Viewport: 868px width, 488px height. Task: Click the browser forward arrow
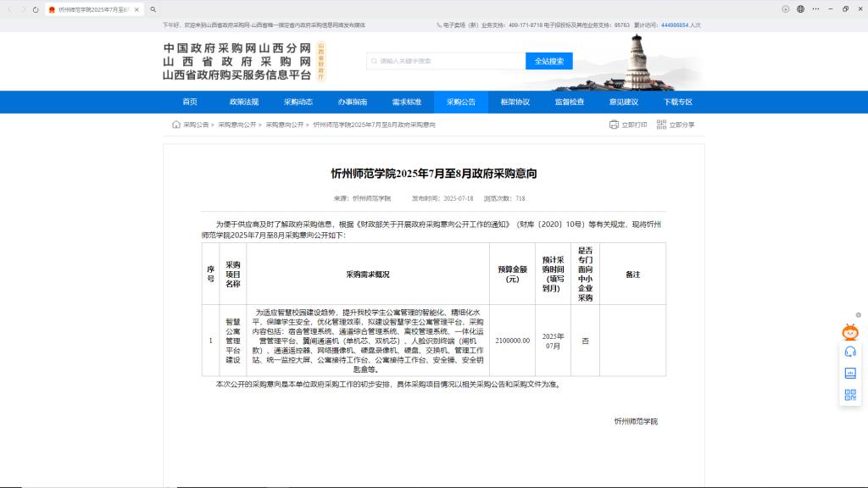point(23,9)
